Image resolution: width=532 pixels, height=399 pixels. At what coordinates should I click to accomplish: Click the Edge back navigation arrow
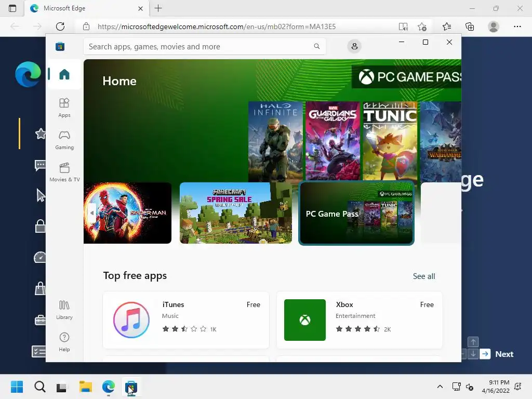(x=15, y=26)
